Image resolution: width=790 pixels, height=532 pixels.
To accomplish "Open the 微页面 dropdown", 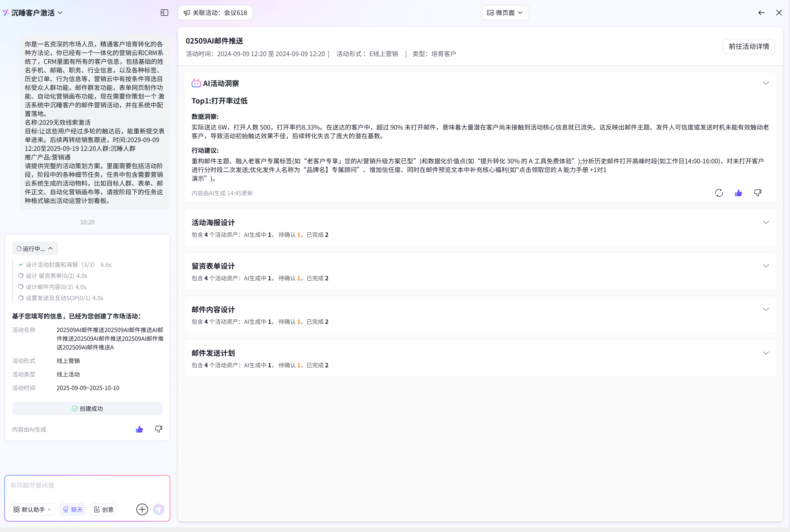I will [505, 13].
